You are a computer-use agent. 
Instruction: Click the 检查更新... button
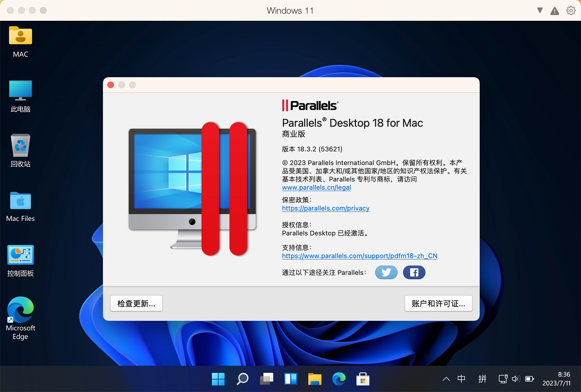(x=136, y=303)
